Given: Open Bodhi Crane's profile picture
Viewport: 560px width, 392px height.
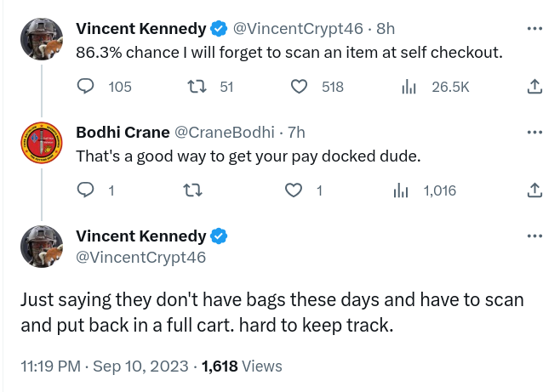Looking at the screenshot, I should coord(42,142).
